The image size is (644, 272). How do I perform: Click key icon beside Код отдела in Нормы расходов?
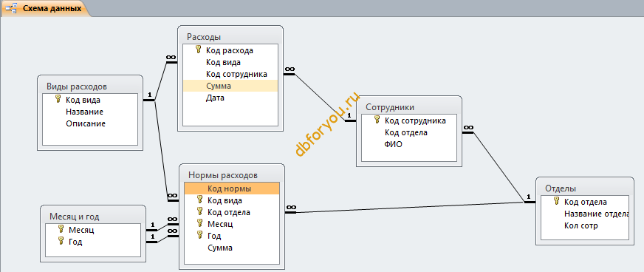pos(200,211)
